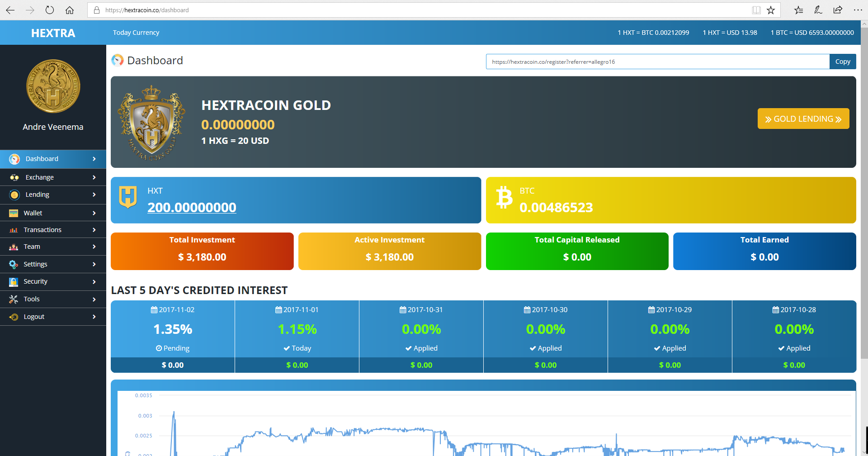
Task: Expand the Lending menu chevron
Action: coord(94,195)
